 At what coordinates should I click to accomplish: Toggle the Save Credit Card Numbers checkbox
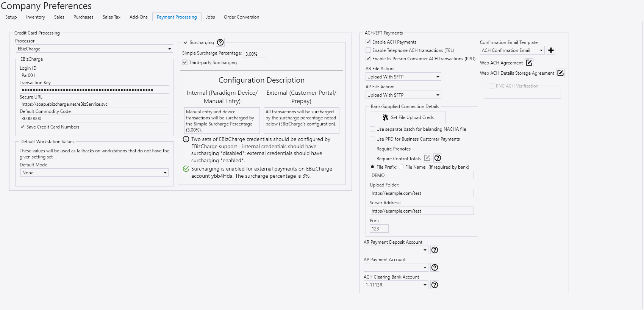point(23,127)
